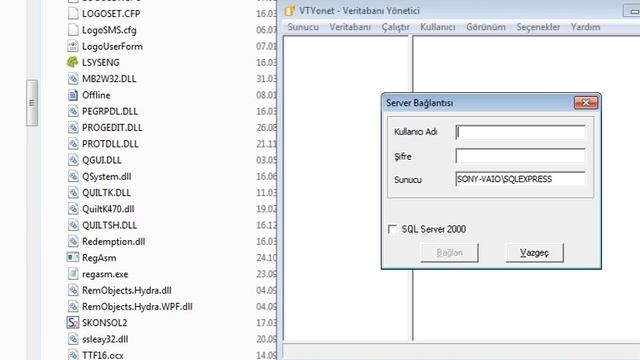The image size is (640, 360).
Task: Click the green LSYSENG application icon
Action: [x=73, y=62]
